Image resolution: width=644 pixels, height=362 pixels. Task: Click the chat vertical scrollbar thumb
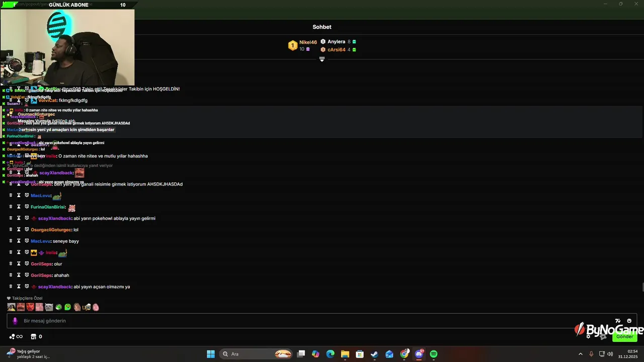643,287
